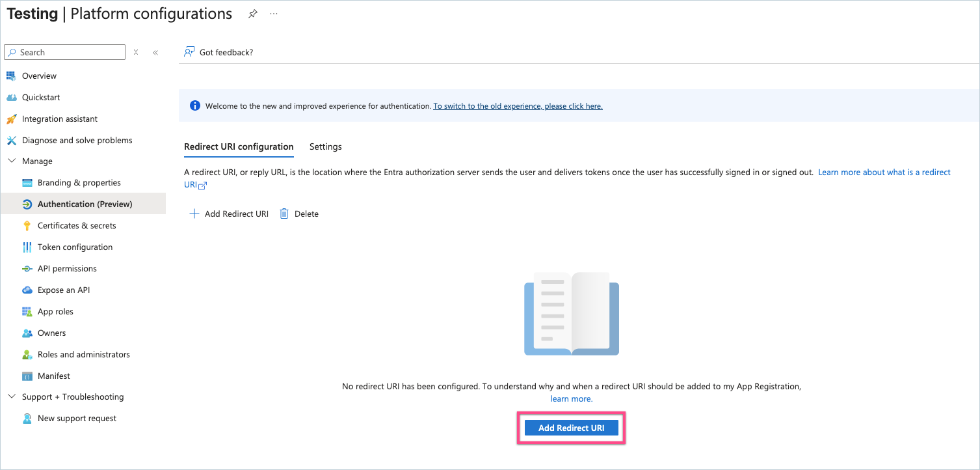Click the Diagnose and solve problems text

[x=77, y=141]
